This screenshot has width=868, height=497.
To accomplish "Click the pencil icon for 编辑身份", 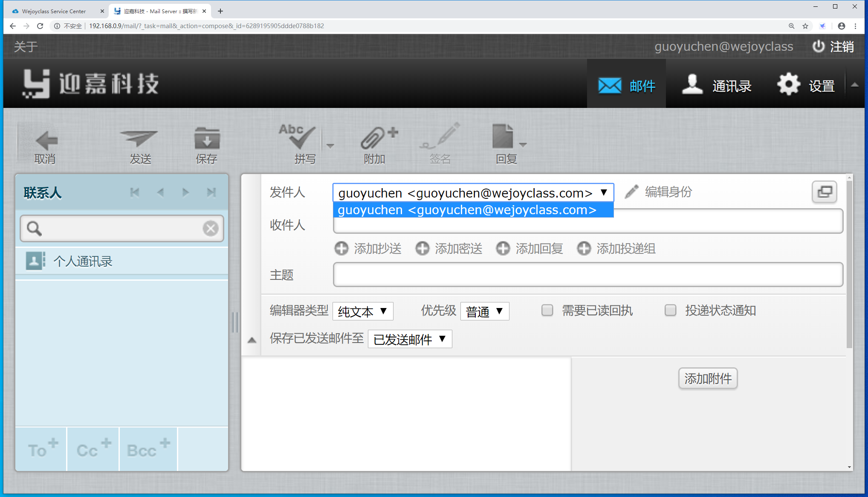I will click(631, 192).
